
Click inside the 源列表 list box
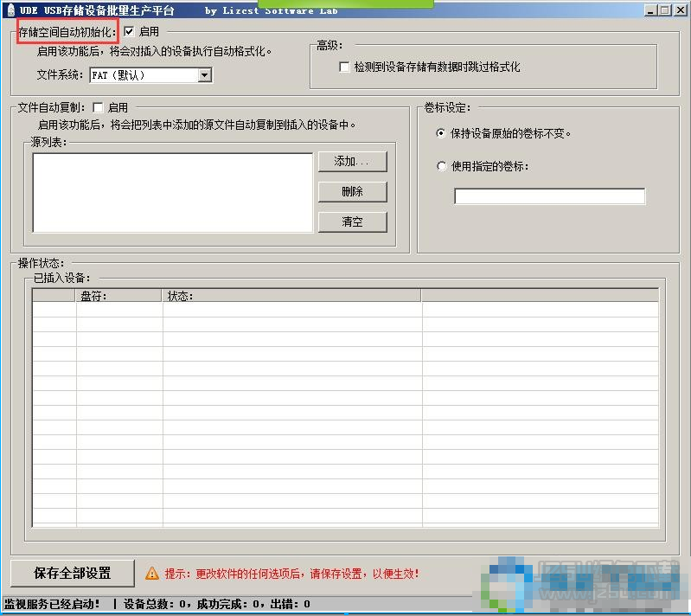coord(172,193)
